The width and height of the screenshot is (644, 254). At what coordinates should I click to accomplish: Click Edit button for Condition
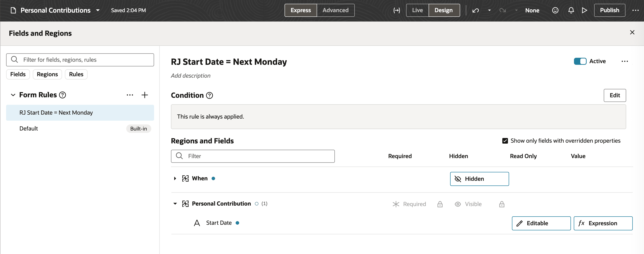pyautogui.click(x=614, y=95)
